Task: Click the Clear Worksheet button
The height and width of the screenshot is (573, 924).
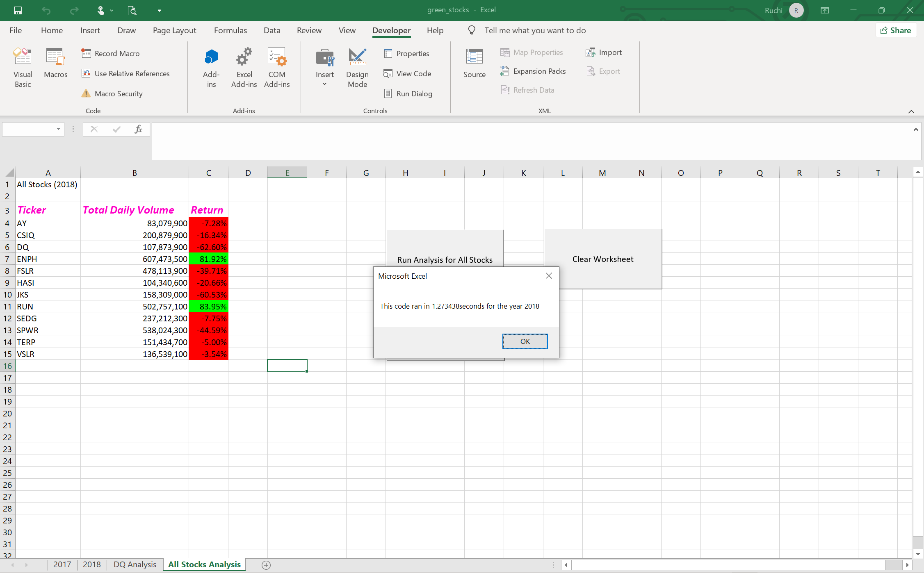Action: point(603,259)
